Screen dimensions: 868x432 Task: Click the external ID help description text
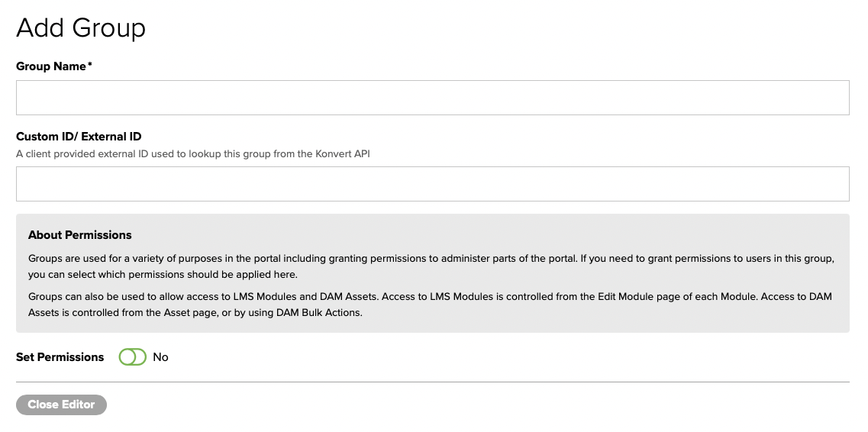click(193, 153)
